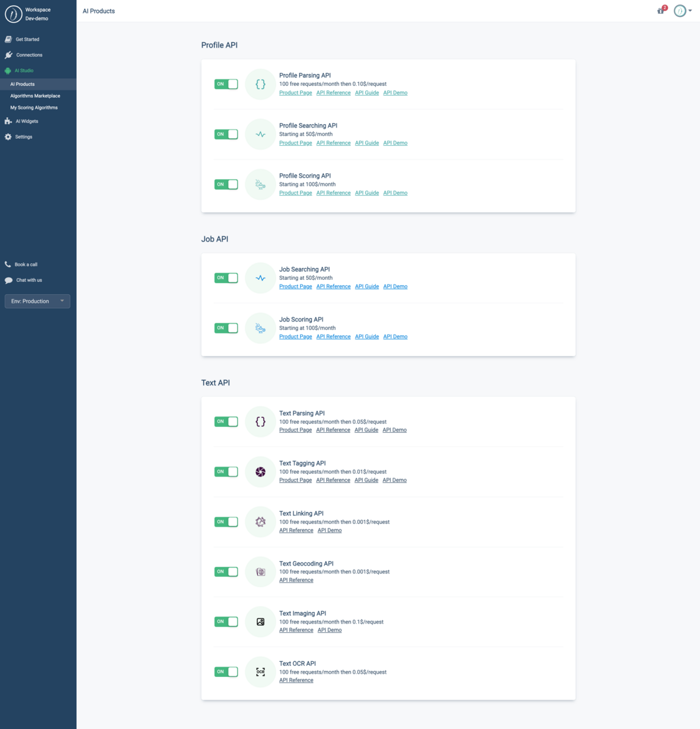Screen dimensions: 700x729
Task: Click the Dev-demo workspace logo
Action: point(13,13)
